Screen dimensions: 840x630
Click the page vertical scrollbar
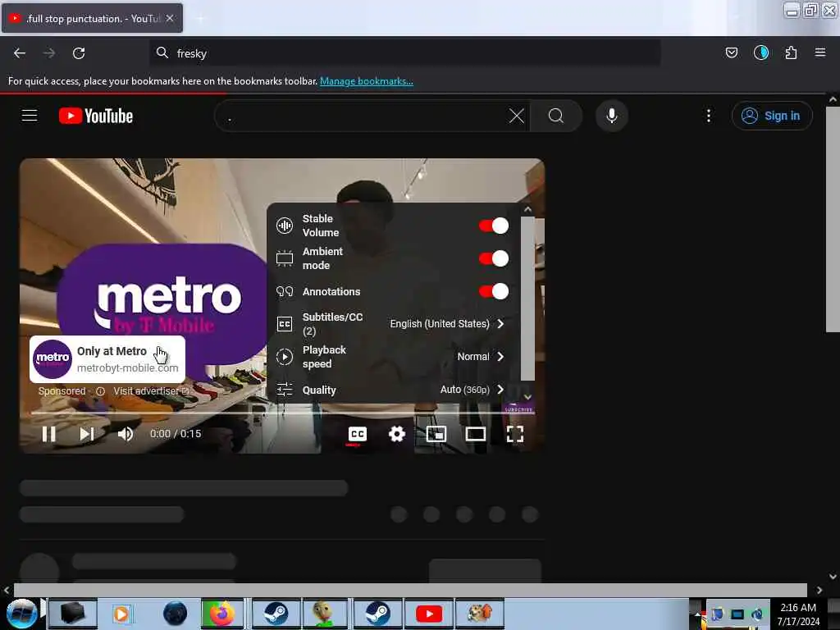point(833,220)
